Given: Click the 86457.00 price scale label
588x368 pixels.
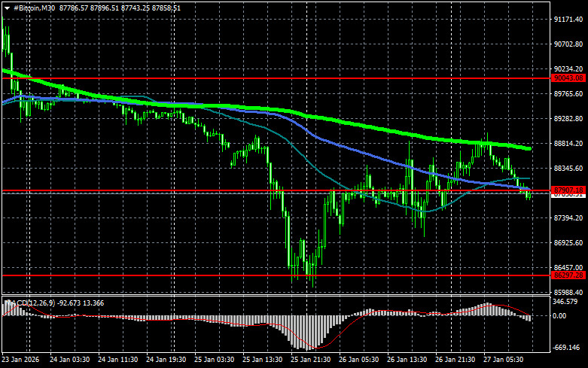Looking at the screenshot, I should click(x=568, y=268).
